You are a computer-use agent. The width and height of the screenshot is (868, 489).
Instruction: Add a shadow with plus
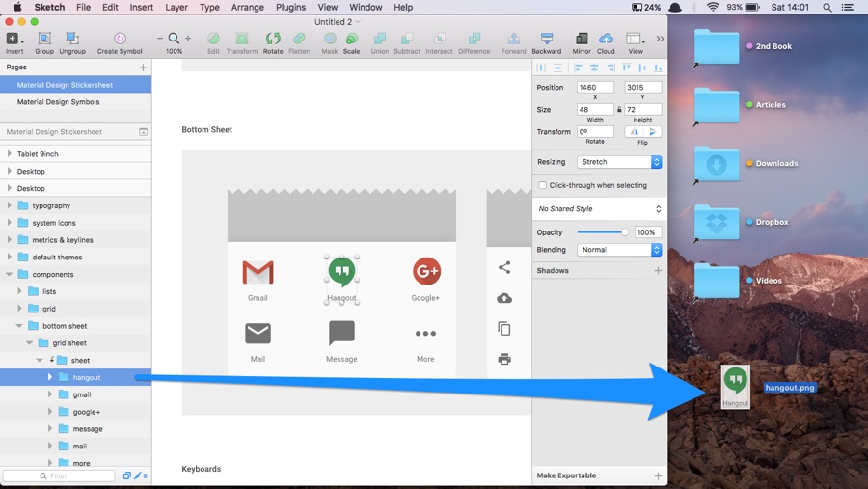658,271
